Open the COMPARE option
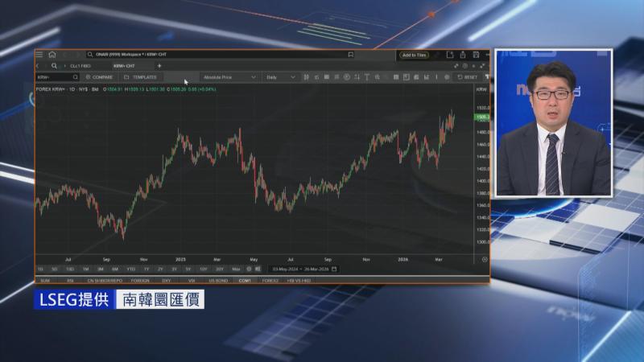644x362 pixels. (99, 77)
